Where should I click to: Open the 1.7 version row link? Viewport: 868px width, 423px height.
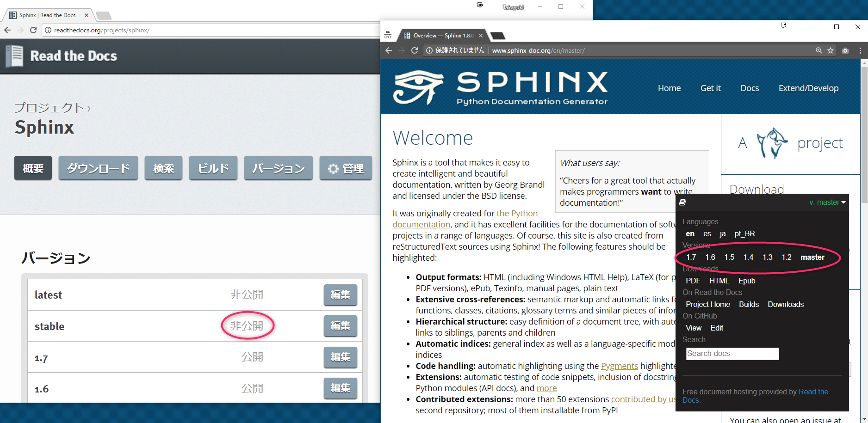[x=41, y=358]
